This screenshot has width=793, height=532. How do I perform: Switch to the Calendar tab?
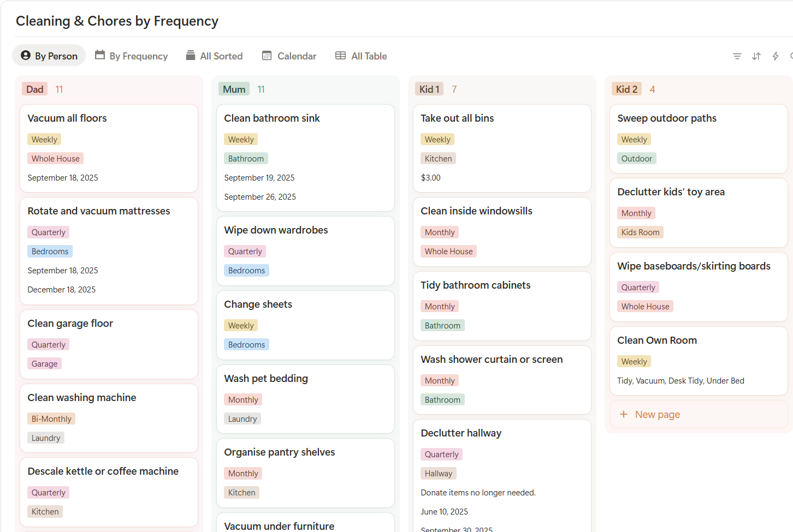(296, 56)
